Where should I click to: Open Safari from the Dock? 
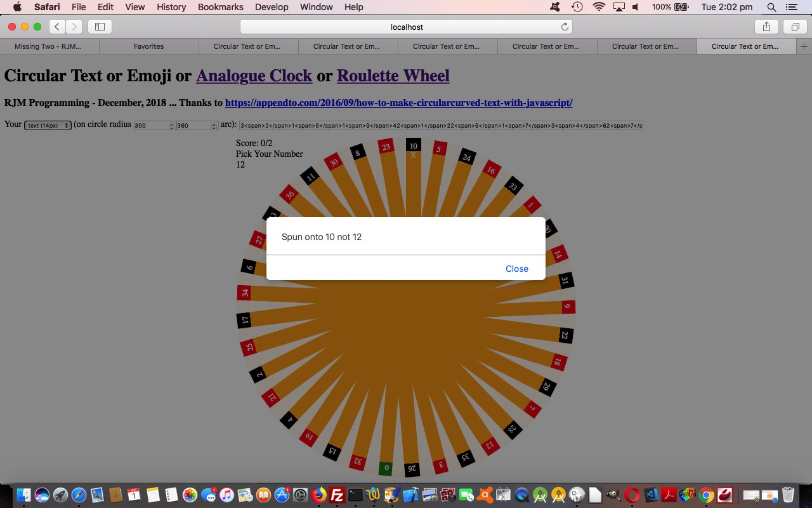pyautogui.click(x=79, y=495)
